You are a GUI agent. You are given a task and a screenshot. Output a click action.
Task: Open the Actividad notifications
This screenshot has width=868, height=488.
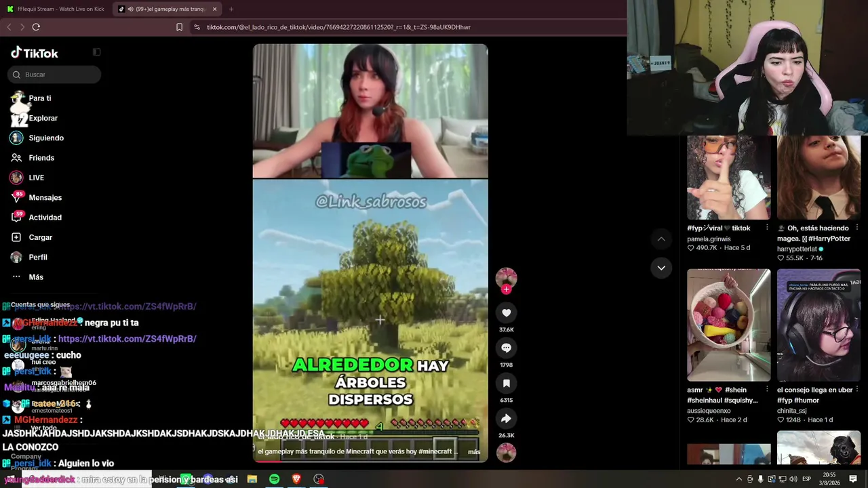coord(36,218)
